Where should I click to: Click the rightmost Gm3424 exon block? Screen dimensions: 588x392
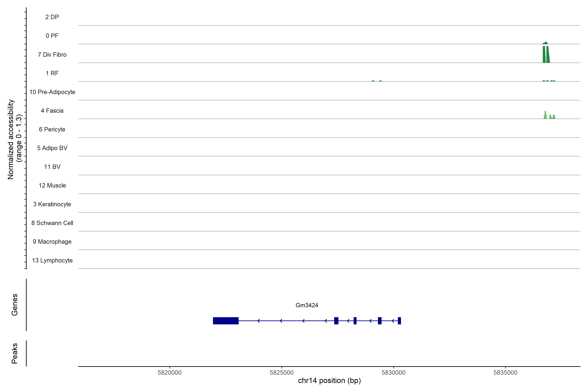pos(399,321)
